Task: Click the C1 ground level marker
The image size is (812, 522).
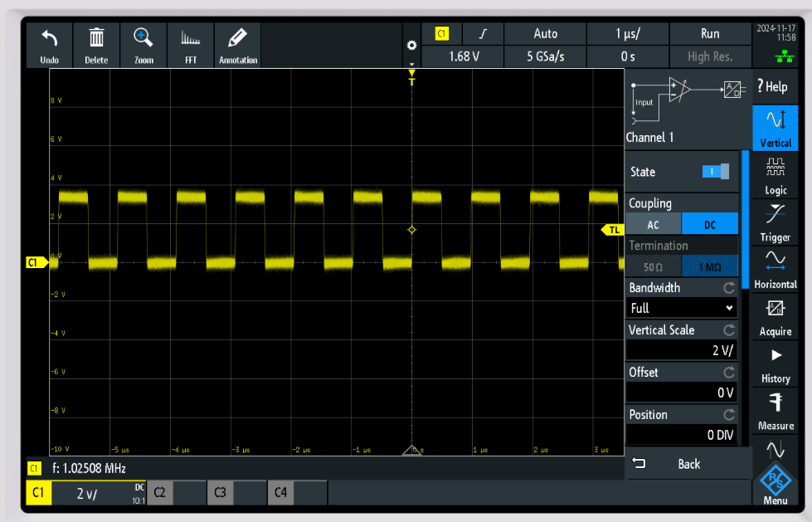Action: [x=36, y=262]
